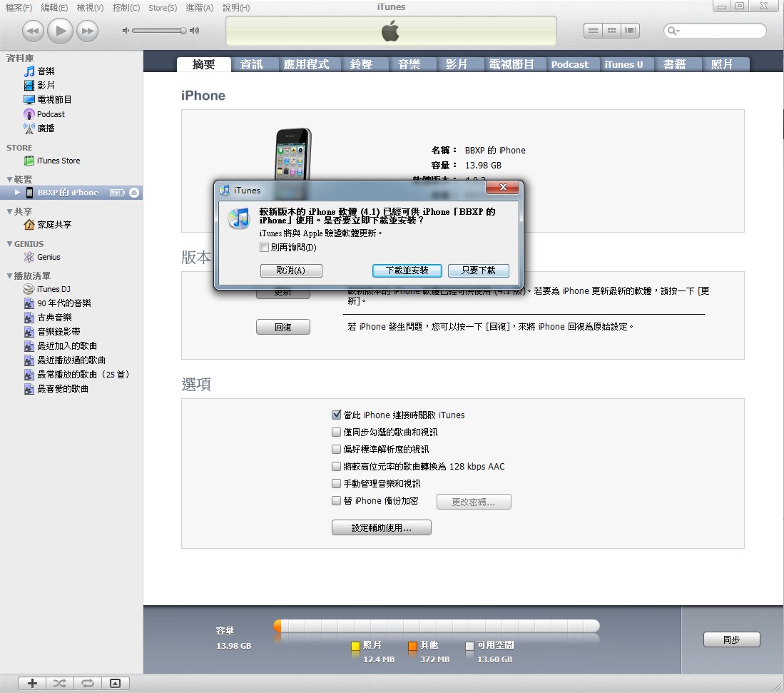
Task: Check convert to 128 kbps AAC option
Action: click(x=337, y=466)
